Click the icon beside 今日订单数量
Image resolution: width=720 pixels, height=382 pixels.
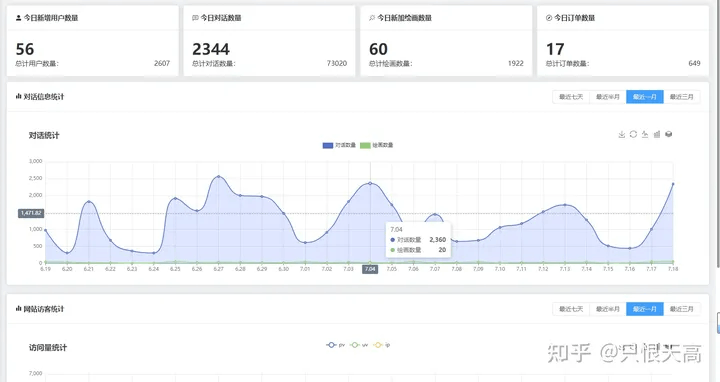549,18
